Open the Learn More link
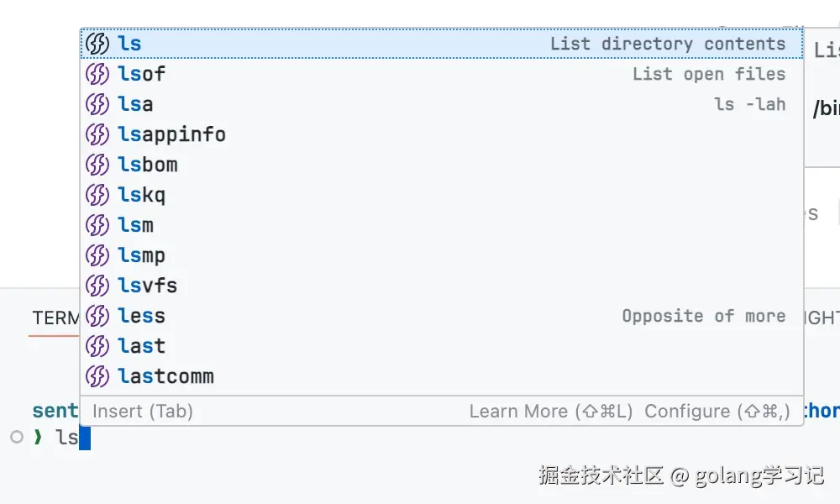The width and height of the screenshot is (840, 504). coord(551,412)
